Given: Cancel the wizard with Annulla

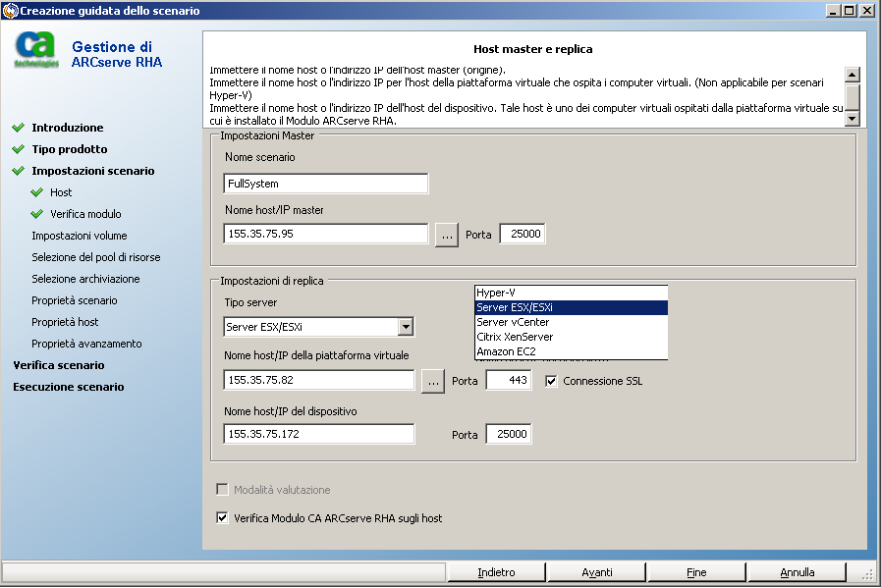Looking at the screenshot, I should click(797, 571).
